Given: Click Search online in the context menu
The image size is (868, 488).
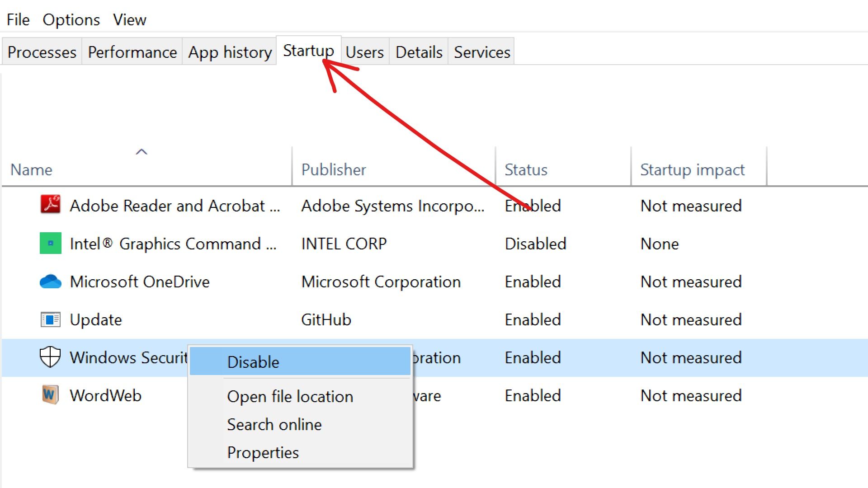Looking at the screenshot, I should (274, 425).
